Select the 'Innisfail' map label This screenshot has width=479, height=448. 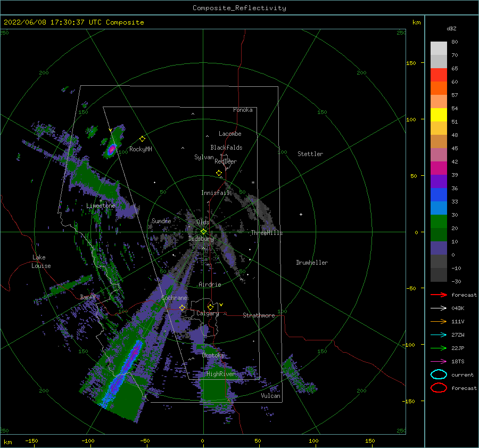(215, 193)
